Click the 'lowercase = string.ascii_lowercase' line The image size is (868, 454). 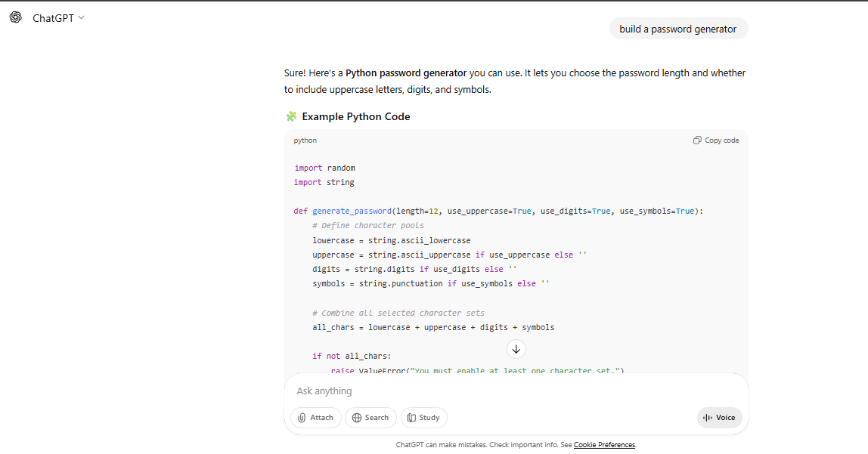click(x=392, y=240)
